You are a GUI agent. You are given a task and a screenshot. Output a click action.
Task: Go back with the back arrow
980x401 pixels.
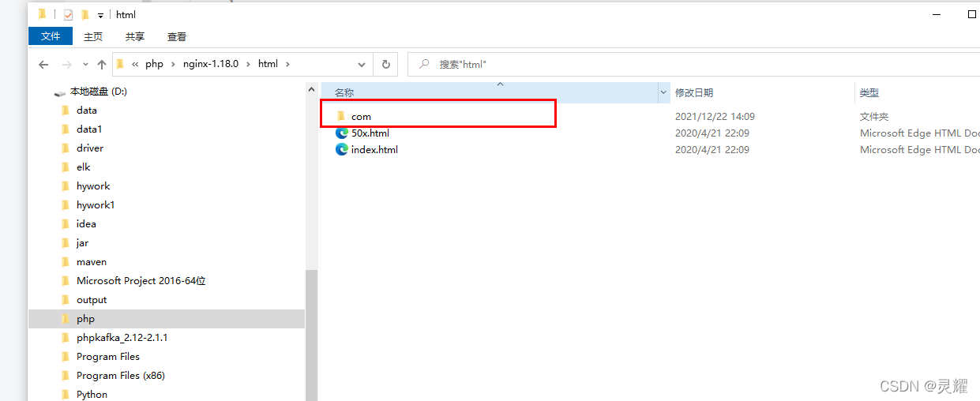(43, 64)
